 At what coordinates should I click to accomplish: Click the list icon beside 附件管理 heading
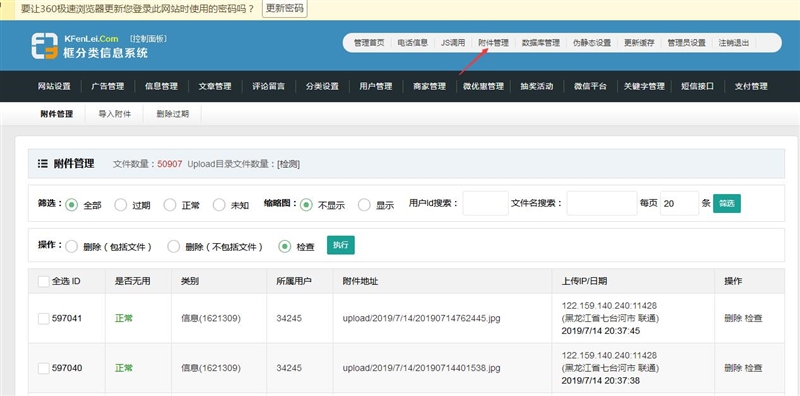pos(43,164)
